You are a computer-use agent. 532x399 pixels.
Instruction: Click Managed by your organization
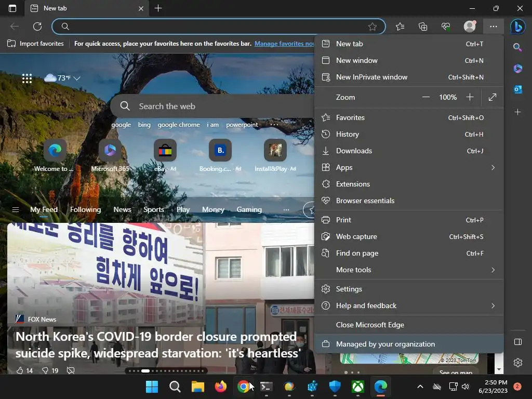(x=409, y=344)
